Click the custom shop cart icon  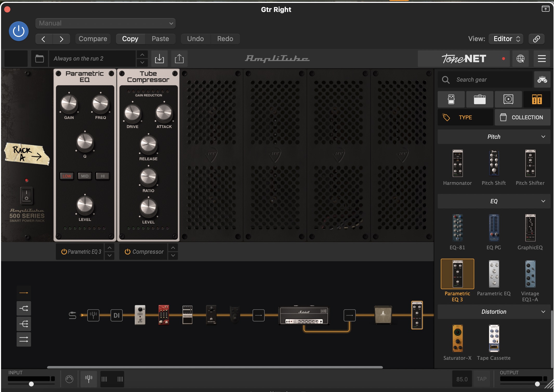[542, 80]
